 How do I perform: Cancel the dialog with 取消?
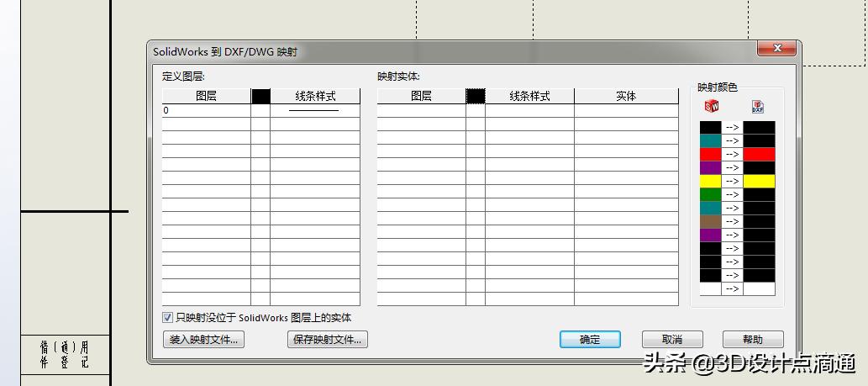click(672, 340)
